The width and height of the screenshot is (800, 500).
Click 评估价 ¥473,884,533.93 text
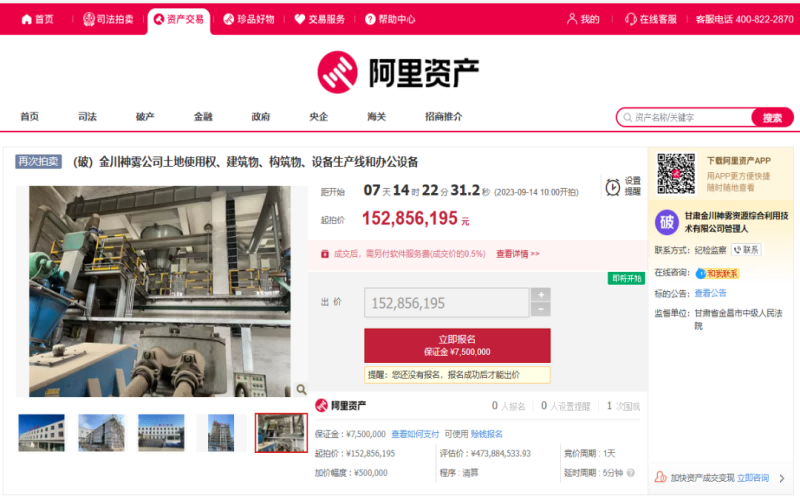485,453
